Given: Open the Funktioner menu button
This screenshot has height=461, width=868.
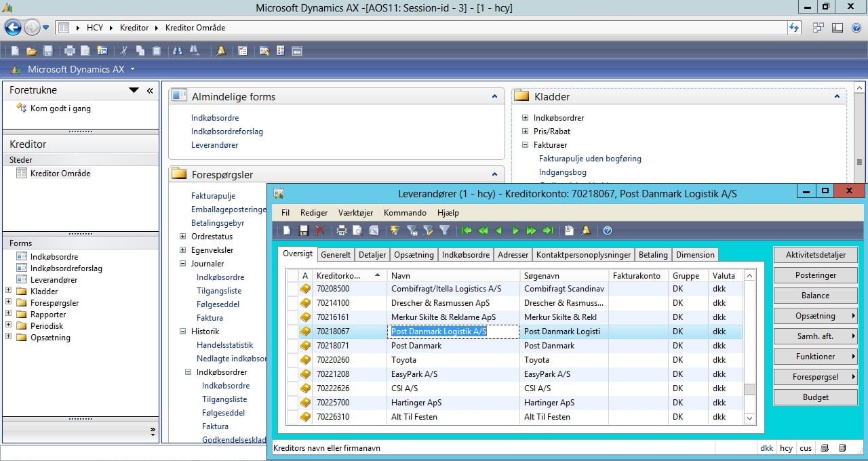Looking at the screenshot, I should pos(815,357).
